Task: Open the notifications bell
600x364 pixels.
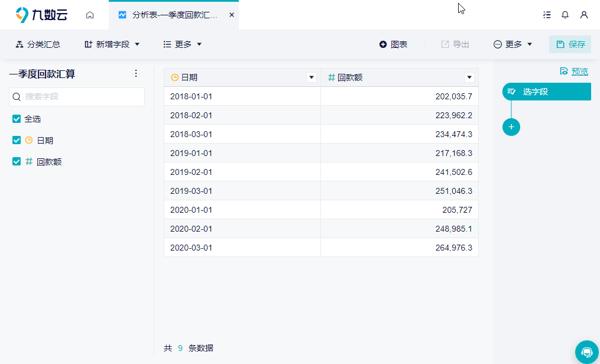Action: 565,15
